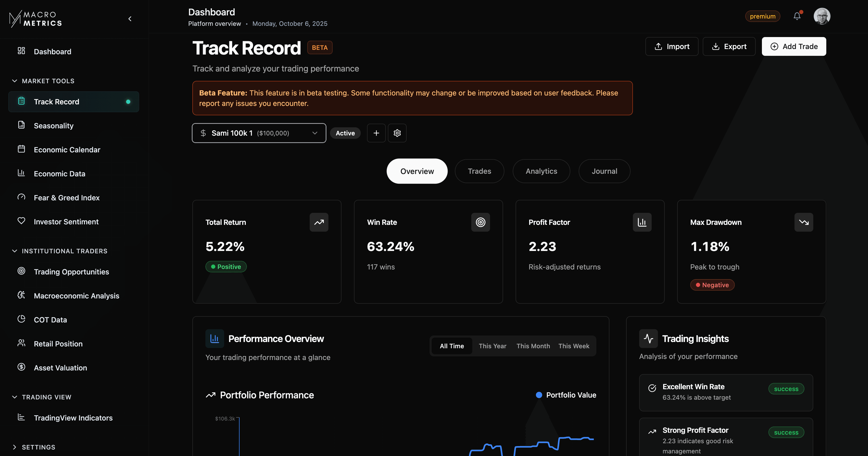Open the Sami 100k 1 account dropdown
Viewport: 868px width, 456px height.
click(x=259, y=133)
